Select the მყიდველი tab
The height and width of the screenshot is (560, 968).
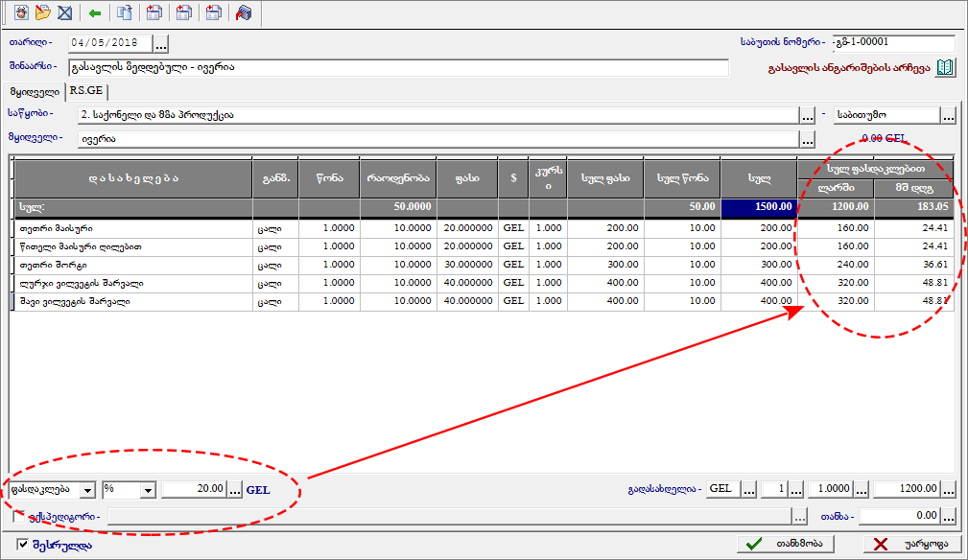[x=35, y=92]
